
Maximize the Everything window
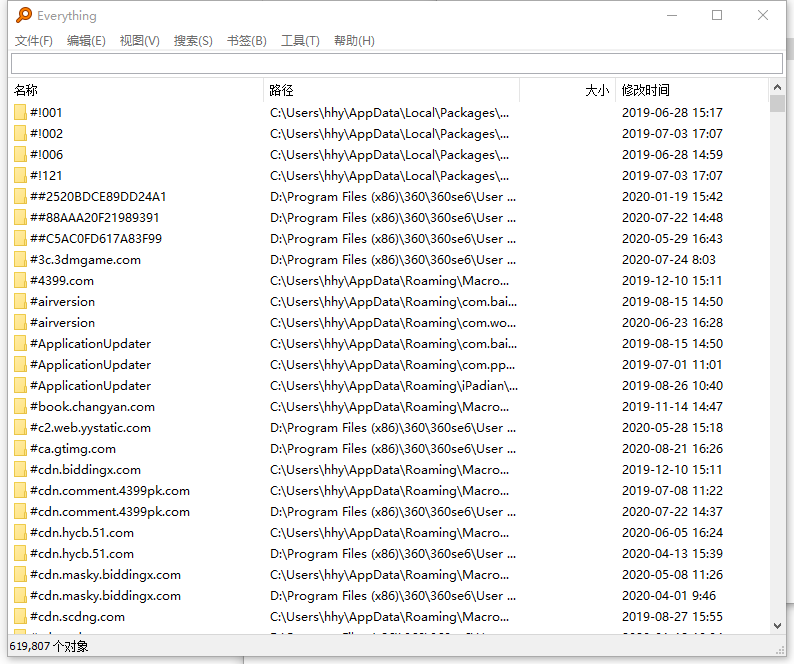click(x=717, y=15)
